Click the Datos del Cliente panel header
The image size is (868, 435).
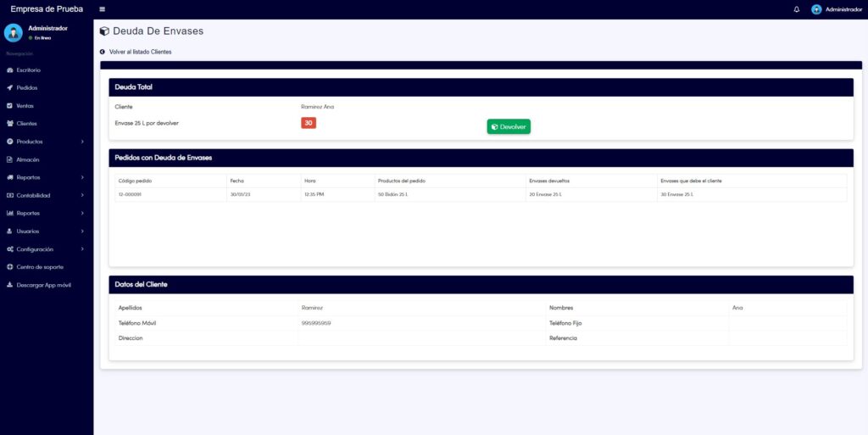pyautogui.click(x=481, y=284)
